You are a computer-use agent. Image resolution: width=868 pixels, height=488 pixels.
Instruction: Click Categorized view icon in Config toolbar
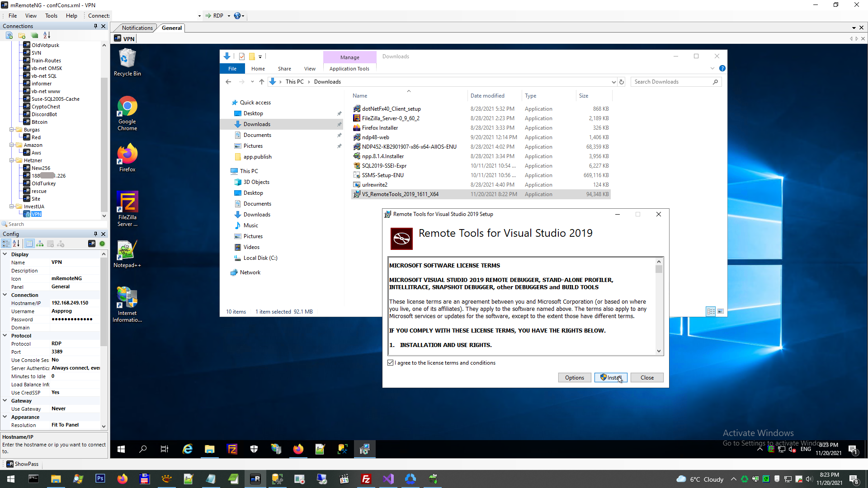[x=6, y=244]
